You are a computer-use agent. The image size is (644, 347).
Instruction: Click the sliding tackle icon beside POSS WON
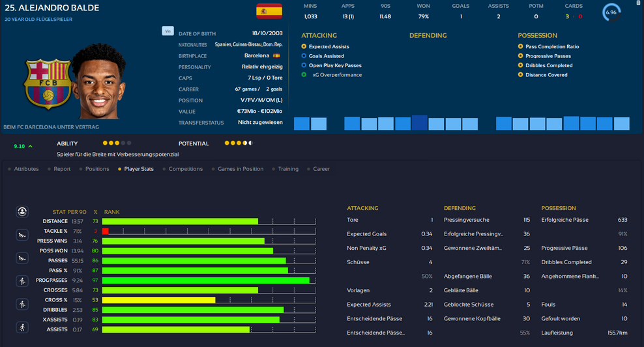[23, 259]
